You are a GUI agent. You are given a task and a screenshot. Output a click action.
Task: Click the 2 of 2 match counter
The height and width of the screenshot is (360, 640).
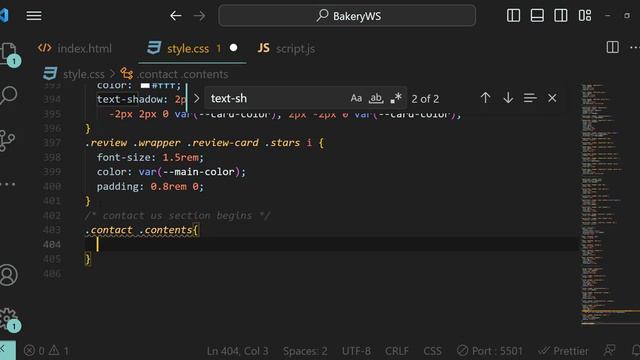[425, 99]
